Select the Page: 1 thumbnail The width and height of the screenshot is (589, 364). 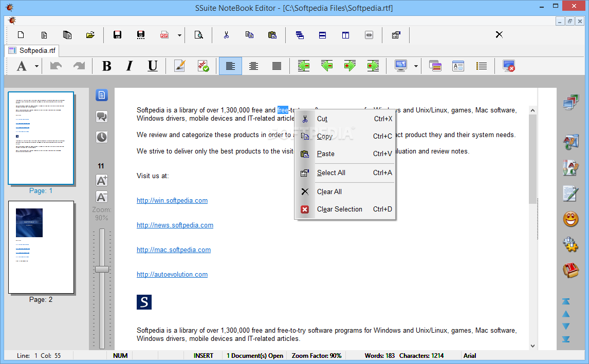(41, 138)
